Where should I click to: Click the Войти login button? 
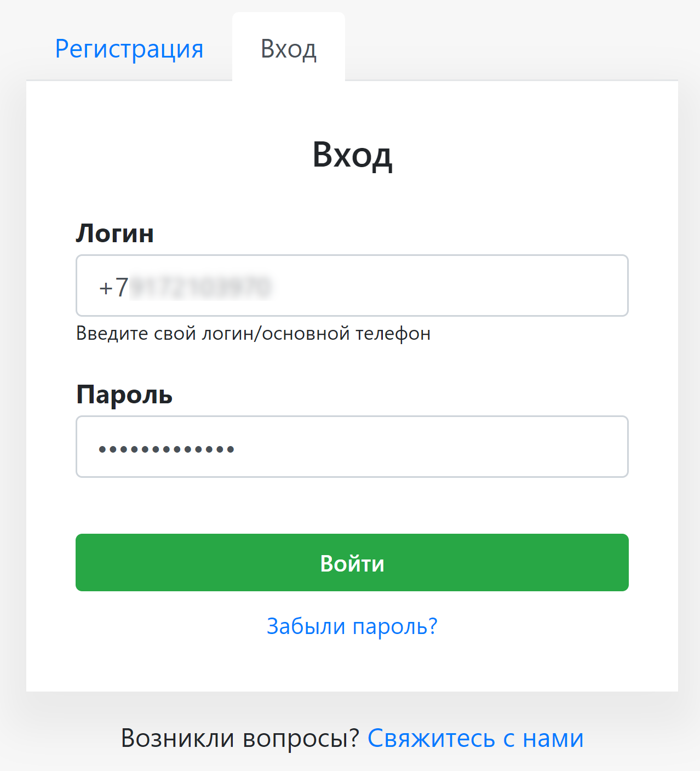352,562
